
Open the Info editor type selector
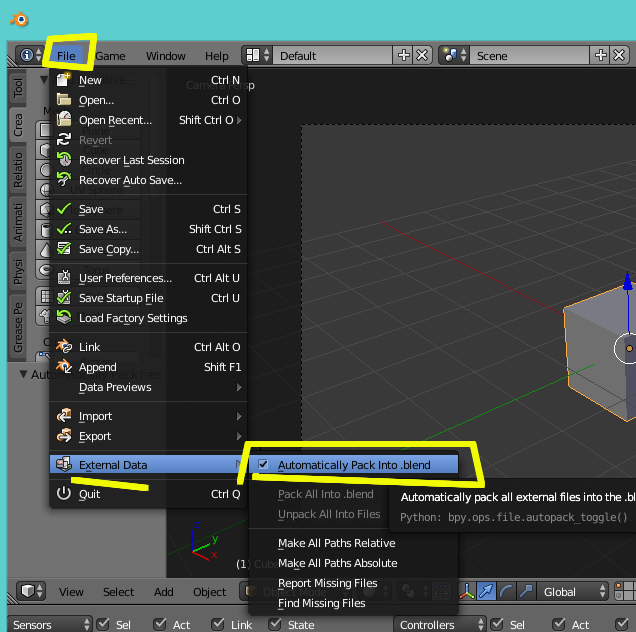[x=30, y=55]
